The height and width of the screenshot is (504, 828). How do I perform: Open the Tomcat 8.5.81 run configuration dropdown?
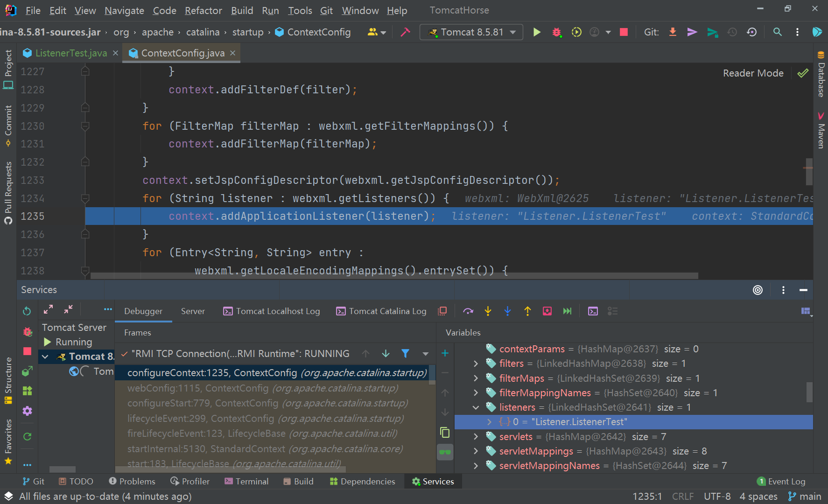[471, 32]
